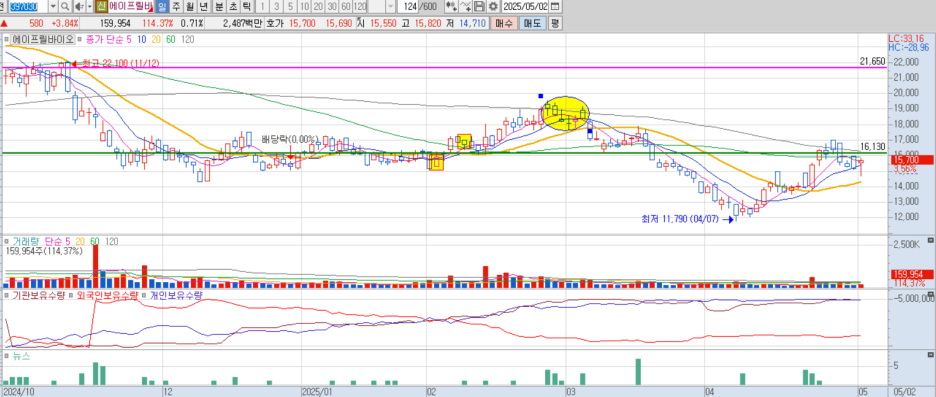Open the dropdown arrow next to the speaker icon

[x=90, y=7]
